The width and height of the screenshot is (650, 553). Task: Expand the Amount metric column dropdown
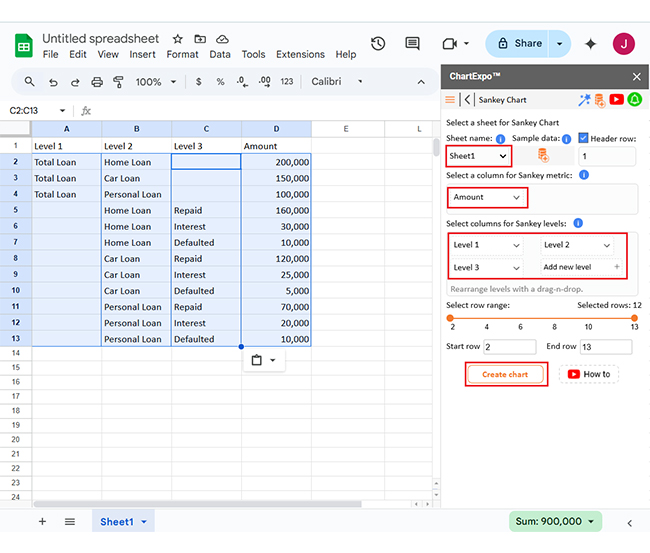point(486,198)
